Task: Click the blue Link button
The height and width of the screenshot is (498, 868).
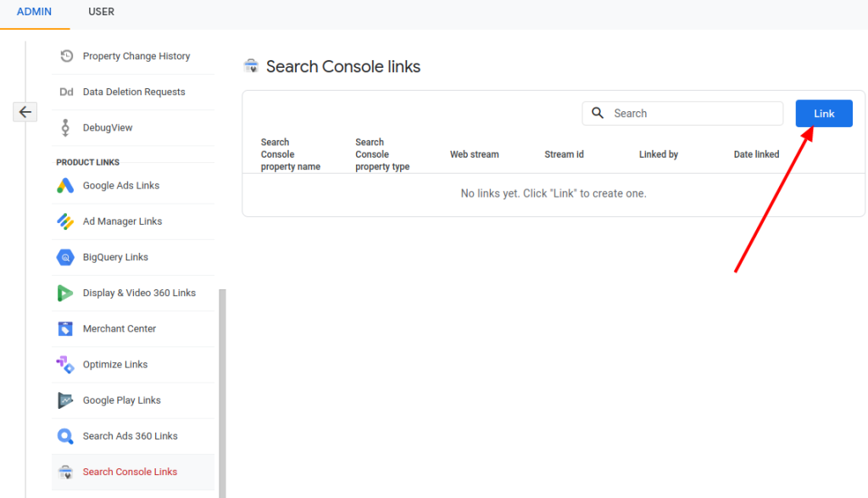Action: pos(823,114)
